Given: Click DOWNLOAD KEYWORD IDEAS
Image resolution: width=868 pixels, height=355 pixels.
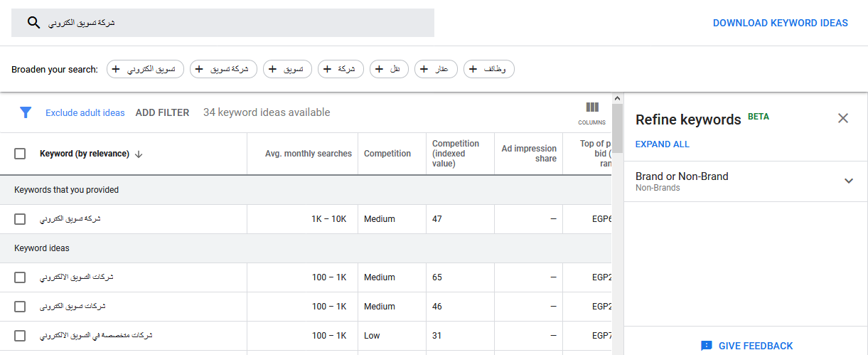Looking at the screenshot, I should point(780,23).
